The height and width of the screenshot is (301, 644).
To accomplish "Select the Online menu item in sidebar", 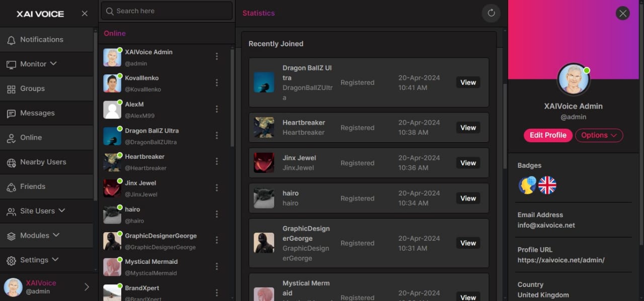I will click(46, 138).
